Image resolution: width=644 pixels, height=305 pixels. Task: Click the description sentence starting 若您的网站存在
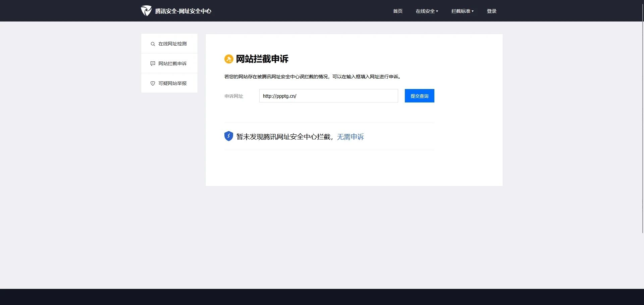click(x=313, y=77)
